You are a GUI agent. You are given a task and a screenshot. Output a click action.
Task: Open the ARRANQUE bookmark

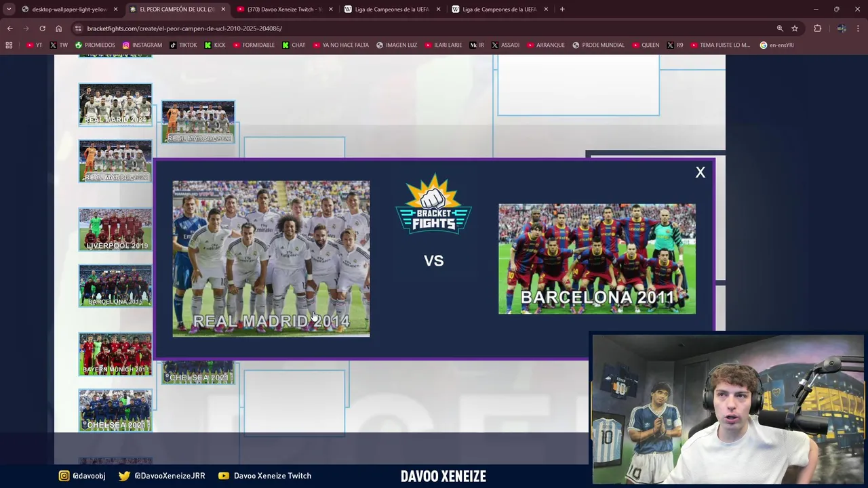[x=545, y=45]
